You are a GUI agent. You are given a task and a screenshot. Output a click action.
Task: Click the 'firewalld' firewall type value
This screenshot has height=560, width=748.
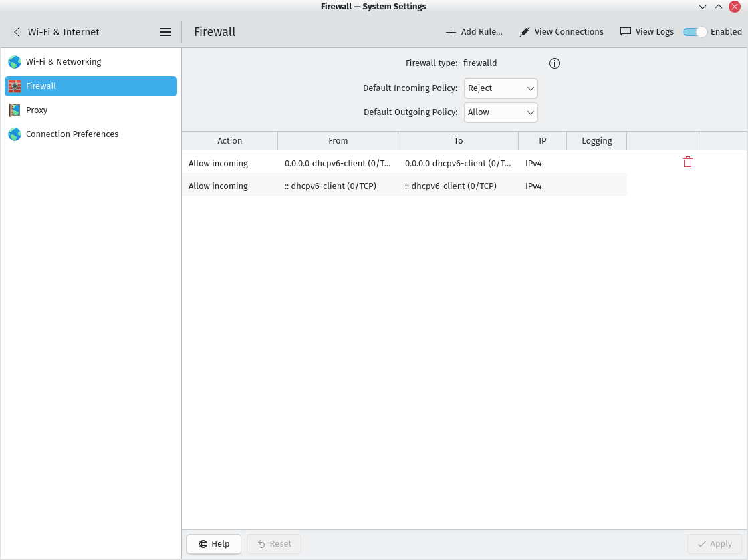(x=480, y=63)
